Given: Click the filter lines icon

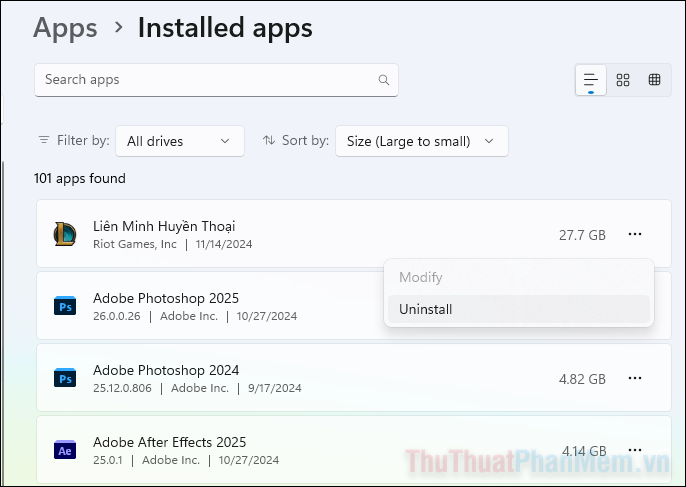Looking at the screenshot, I should [x=44, y=140].
